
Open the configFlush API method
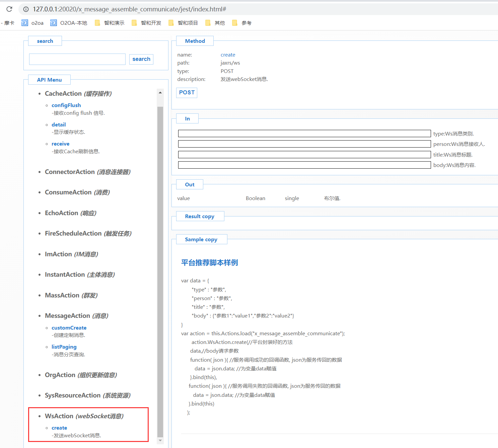click(66, 105)
